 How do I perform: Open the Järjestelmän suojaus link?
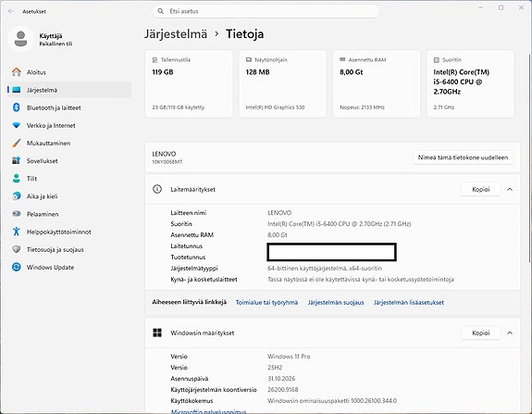336,302
